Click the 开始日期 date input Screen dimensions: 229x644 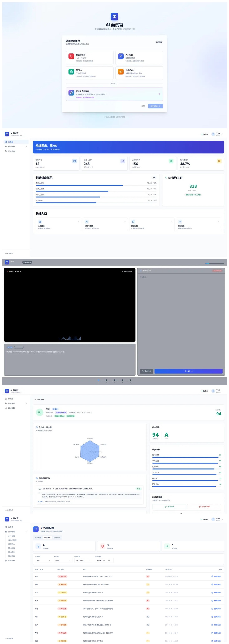83,560
